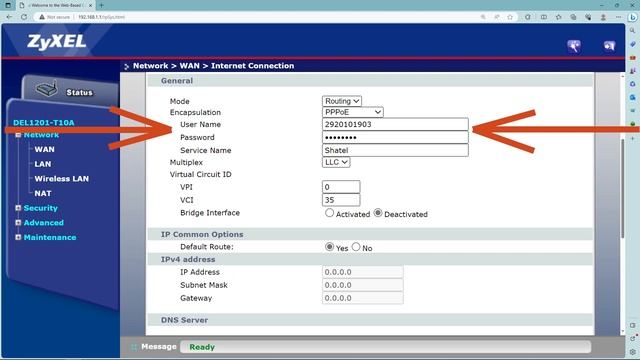This screenshot has width=640, height=360.
Task: Open the Wireless LAN menu item
Action: pos(62,179)
